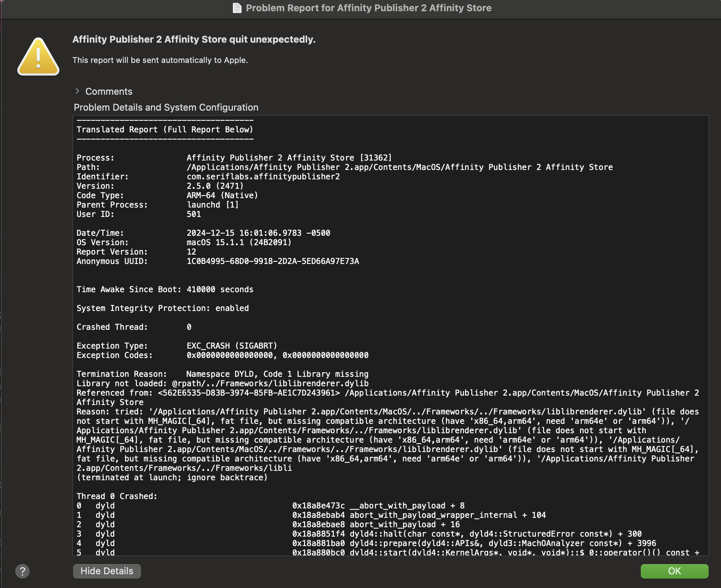721x588 pixels.
Task: Click 'System Integrity Protection: enabled' line
Action: [163, 308]
